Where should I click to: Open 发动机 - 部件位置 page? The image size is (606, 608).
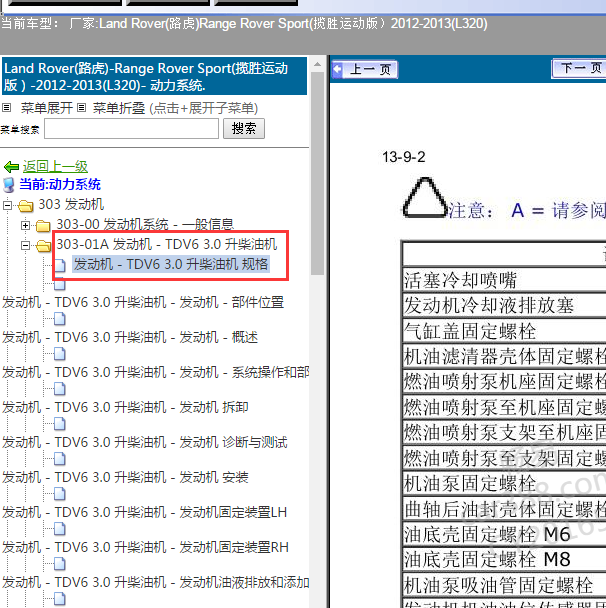coord(143,302)
